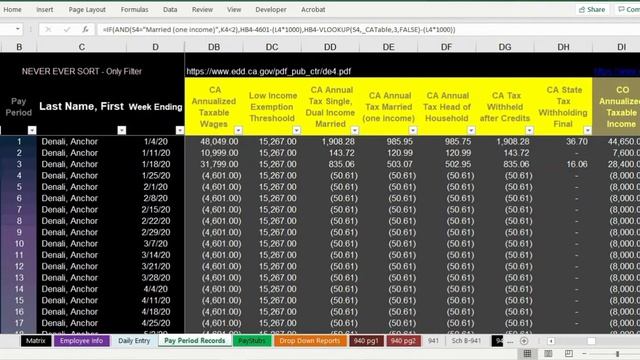Open CA Annual Tax Head of Household filter
640x360 pixels.
tap(471, 130)
